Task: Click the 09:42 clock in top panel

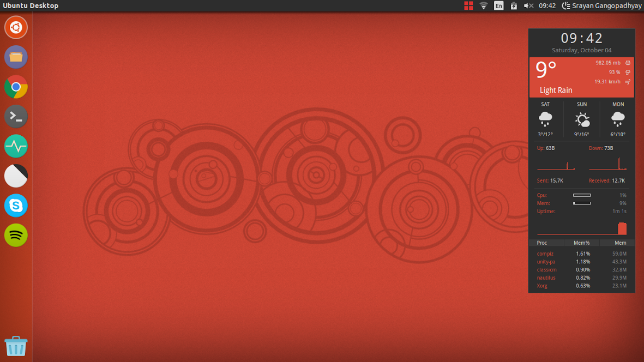Action: coord(547,6)
